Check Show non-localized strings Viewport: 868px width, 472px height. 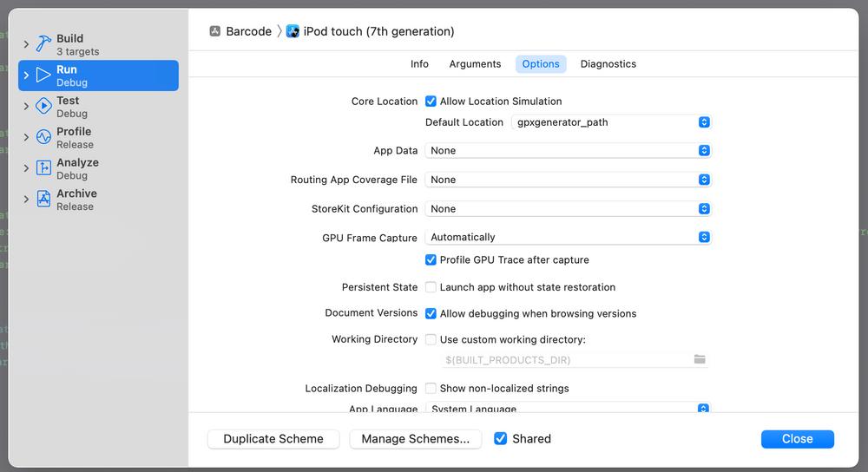click(x=431, y=389)
